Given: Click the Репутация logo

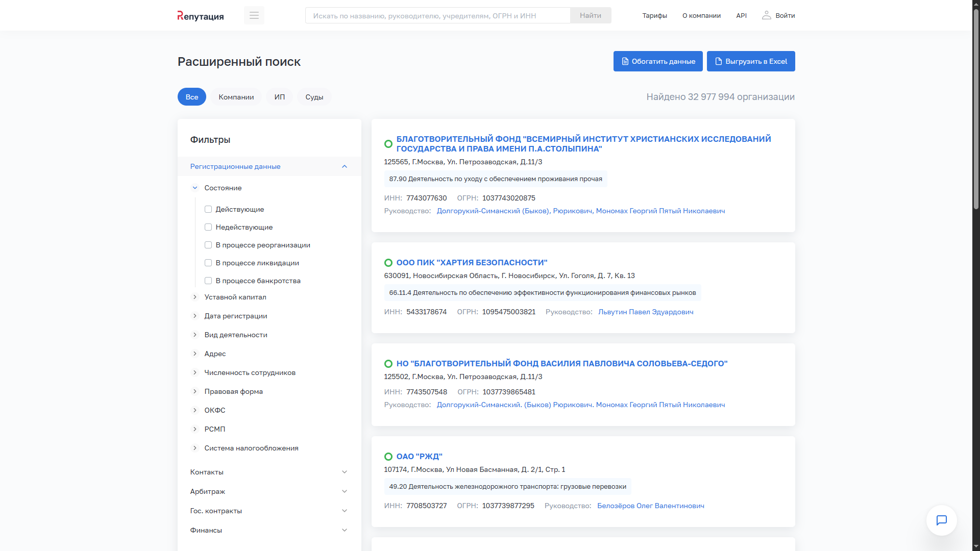Looking at the screenshot, I should (x=200, y=16).
